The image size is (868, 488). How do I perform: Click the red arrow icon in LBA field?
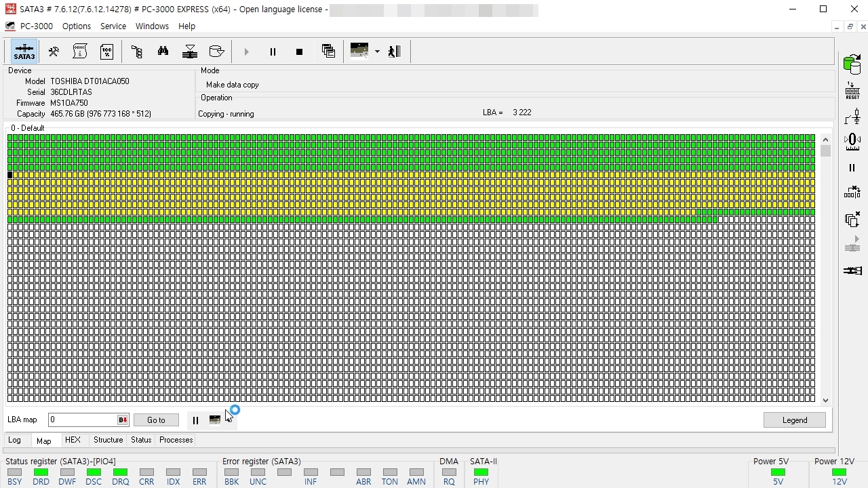[x=123, y=420]
